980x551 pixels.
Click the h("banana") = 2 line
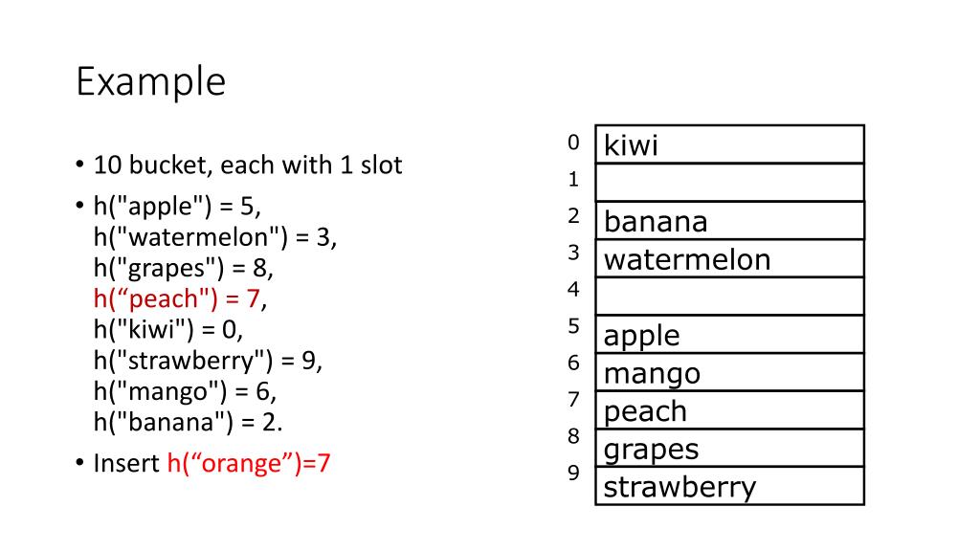click(188, 422)
